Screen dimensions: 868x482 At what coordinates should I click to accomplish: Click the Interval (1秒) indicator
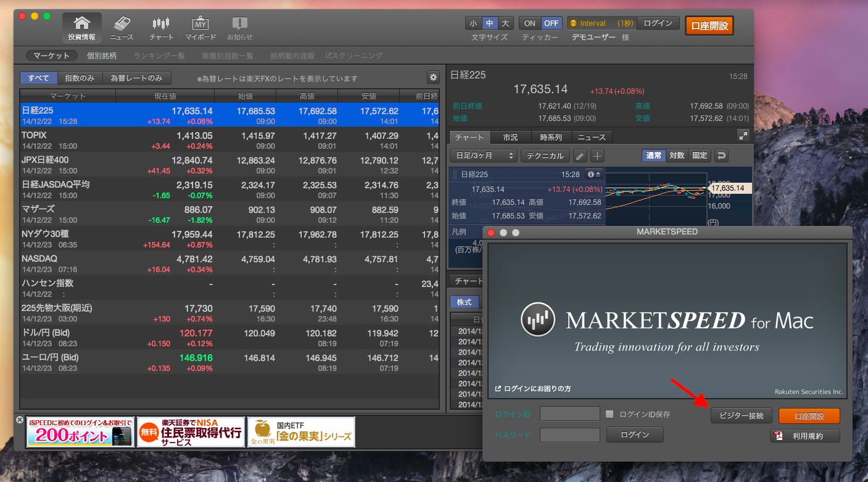[x=601, y=23]
